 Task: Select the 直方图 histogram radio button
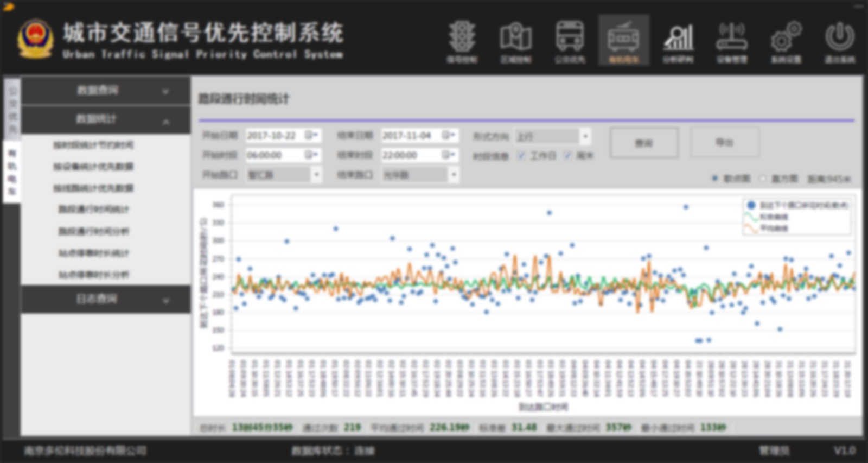point(763,179)
